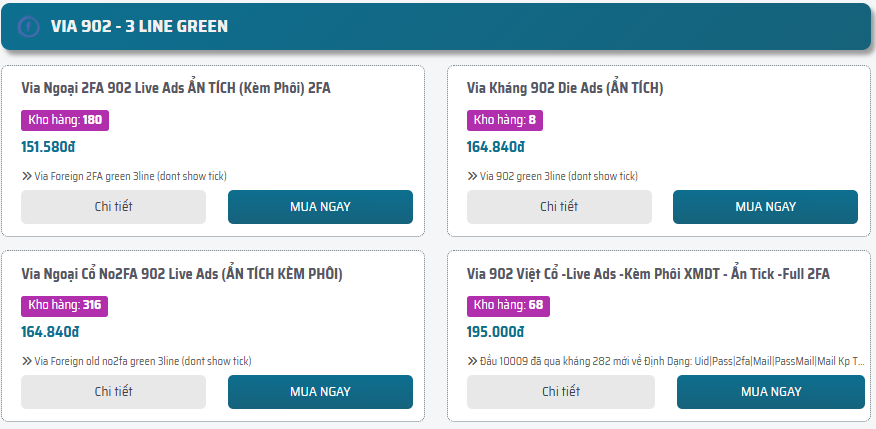The width and height of the screenshot is (876, 429).
Task: View Chi tiết for Via Kháng 902 Die Ads
Action: pyautogui.click(x=559, y=207)
